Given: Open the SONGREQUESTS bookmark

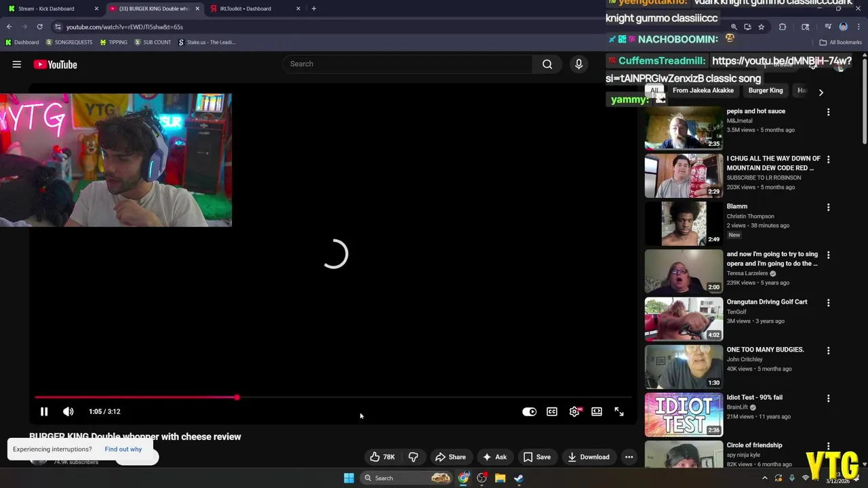Looking at the screenshot, I should (68, 42).
